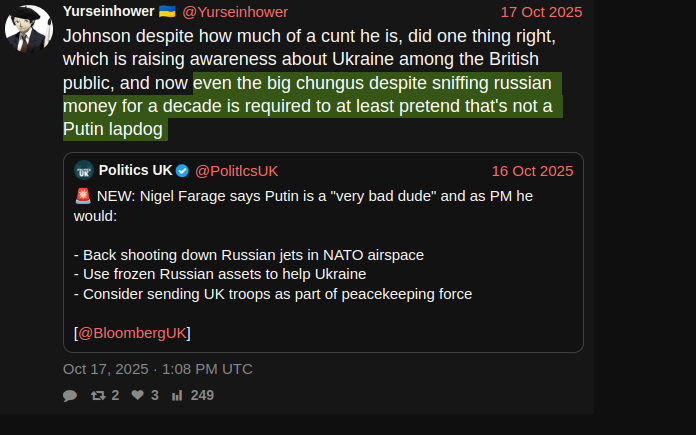This screenshot has height=435, width=696.
Task: Follow the @BloombergUK mention link
Action: pyautogui.click(x=132, y=333)
